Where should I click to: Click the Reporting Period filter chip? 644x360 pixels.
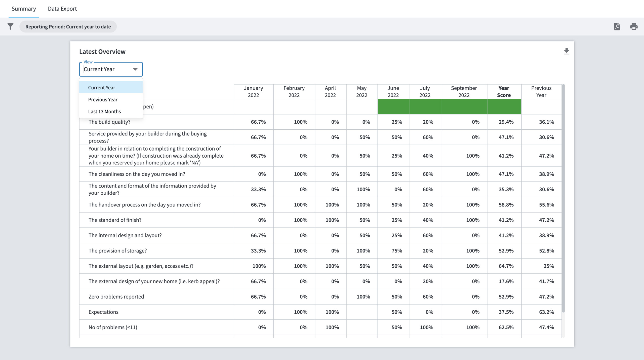[x=68, y=26]
